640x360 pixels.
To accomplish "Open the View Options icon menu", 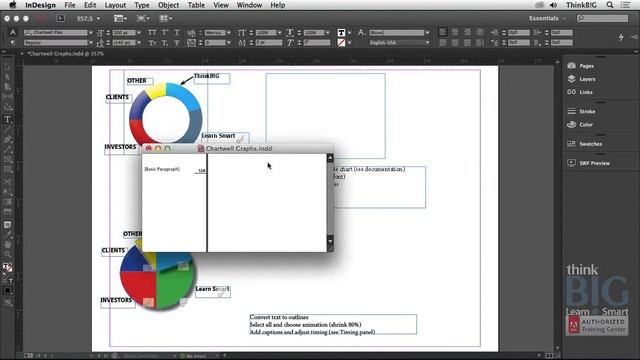I will click(x=120, y=18).
